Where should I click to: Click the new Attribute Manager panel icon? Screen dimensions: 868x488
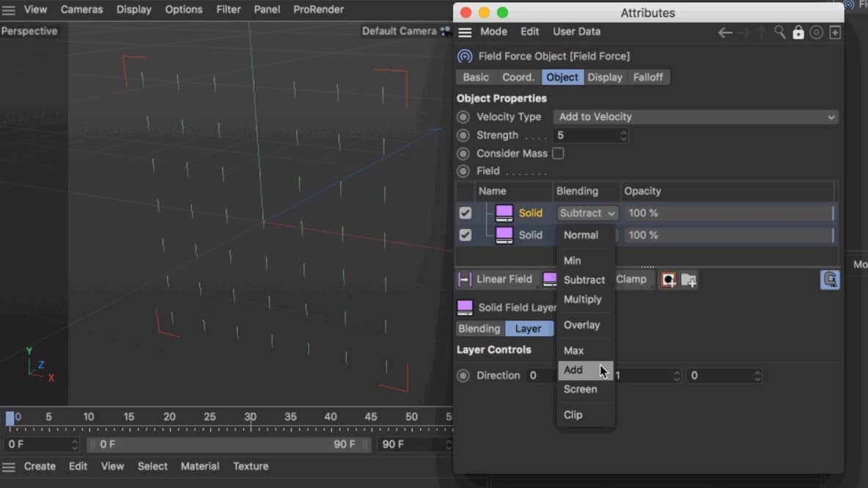click(x=835, y=32)
